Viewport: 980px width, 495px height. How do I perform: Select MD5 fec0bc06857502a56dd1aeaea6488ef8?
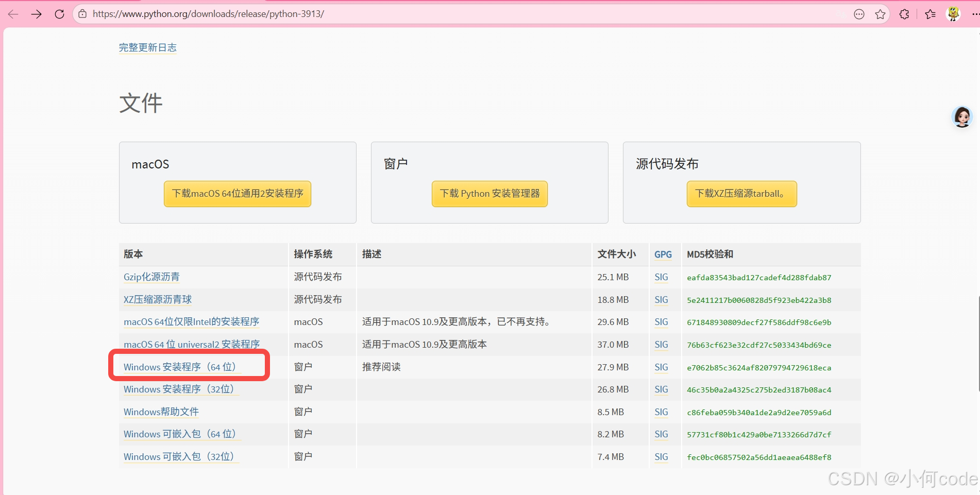coord(759,457)
